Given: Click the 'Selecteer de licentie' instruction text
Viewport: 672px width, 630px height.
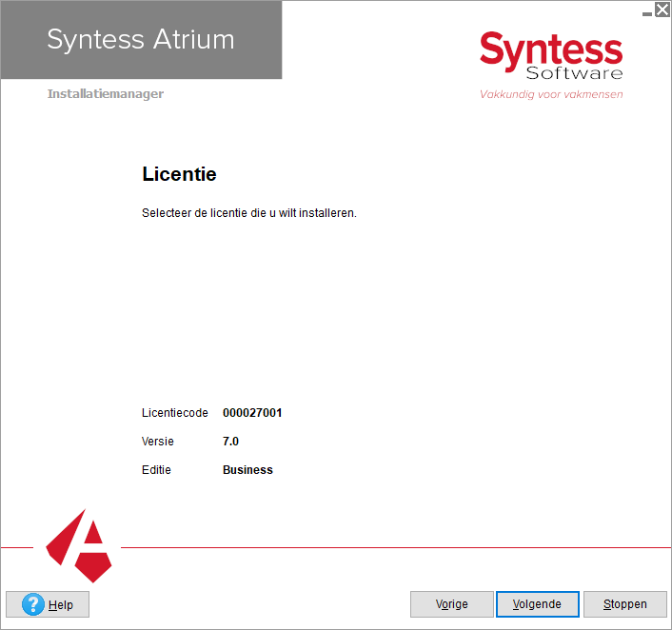Looking at the screenshot, I should tap(249, 213).
